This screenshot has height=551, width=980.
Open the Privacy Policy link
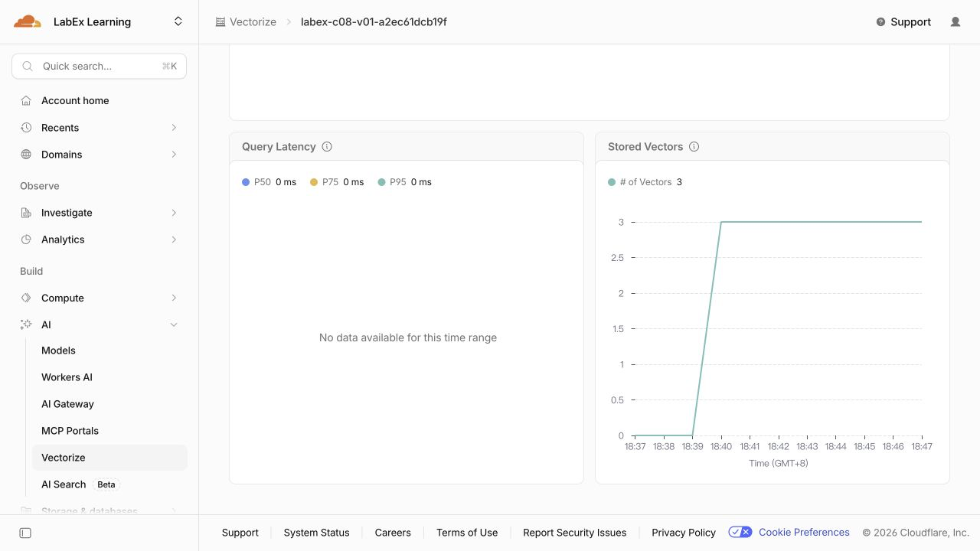pyautogui.click(x=684, y=533)
